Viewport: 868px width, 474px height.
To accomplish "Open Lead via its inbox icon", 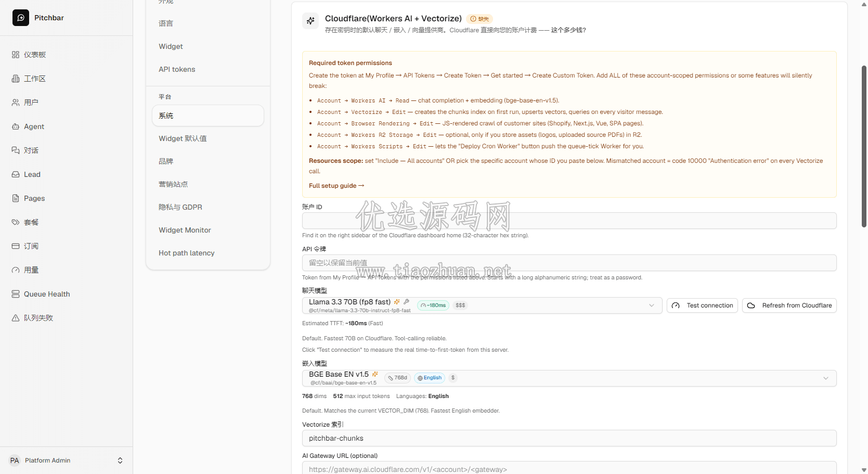I will click(16, 174).
